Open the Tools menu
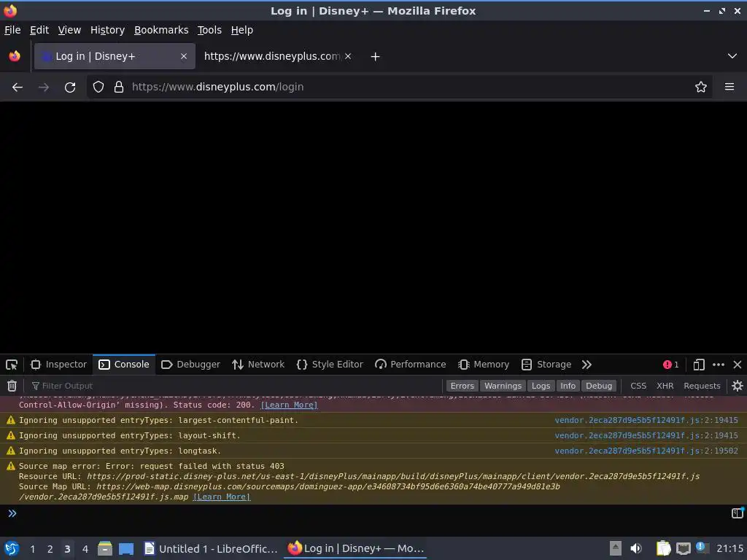The width and height of the screenshot is (747, 560). 209,30
